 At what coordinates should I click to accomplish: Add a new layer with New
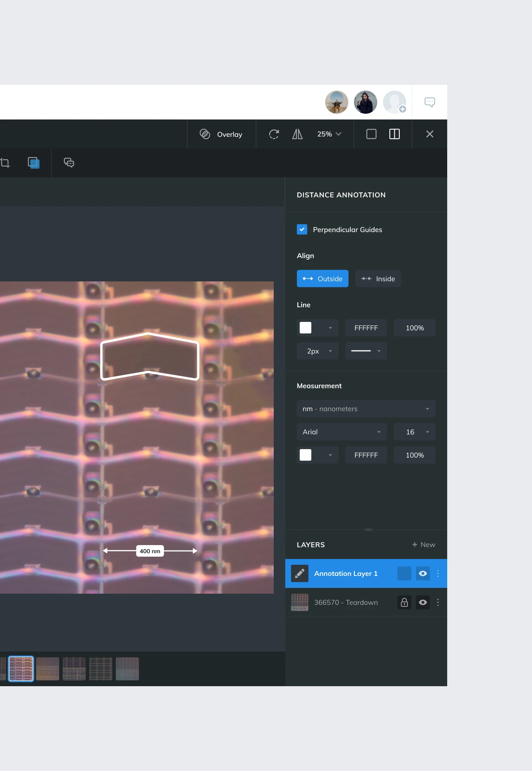click(x=424, y=545)
